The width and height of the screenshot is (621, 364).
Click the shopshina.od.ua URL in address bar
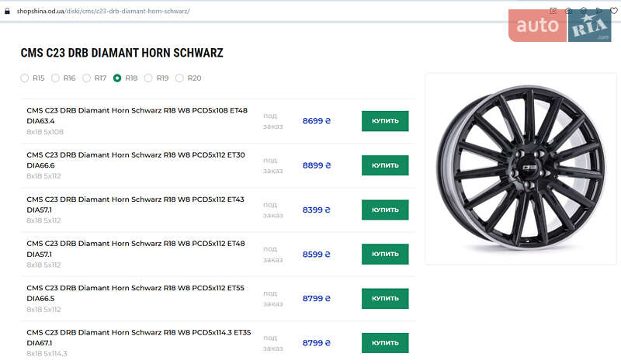pos(103,11)
